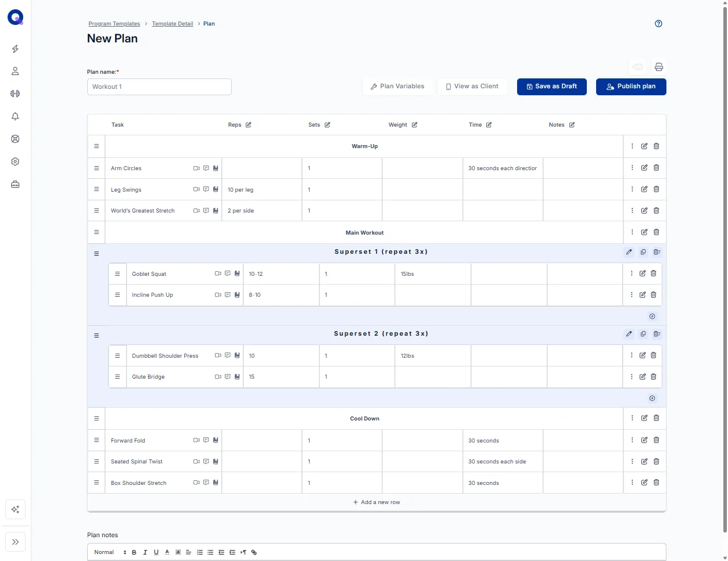Pick text highlight color in notes editor
The width and height of the screenshot is (728, 561).
(x=178, y=552)
